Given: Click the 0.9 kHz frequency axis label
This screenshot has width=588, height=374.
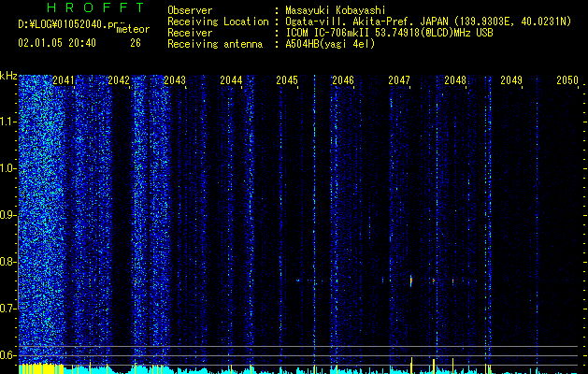Looking at the screenshot, I should point(7,215).
